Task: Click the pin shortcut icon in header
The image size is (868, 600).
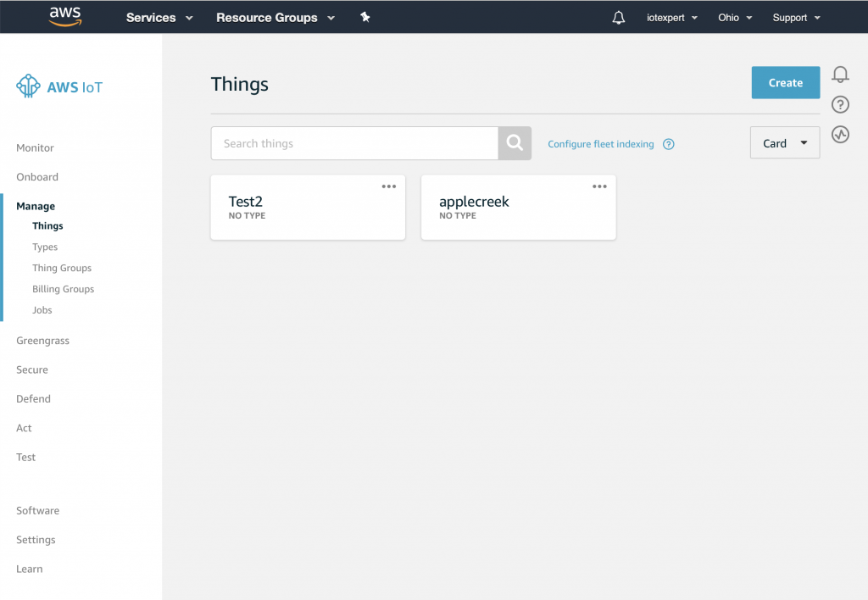Action: pyautogui.click(x=364, y=17)
